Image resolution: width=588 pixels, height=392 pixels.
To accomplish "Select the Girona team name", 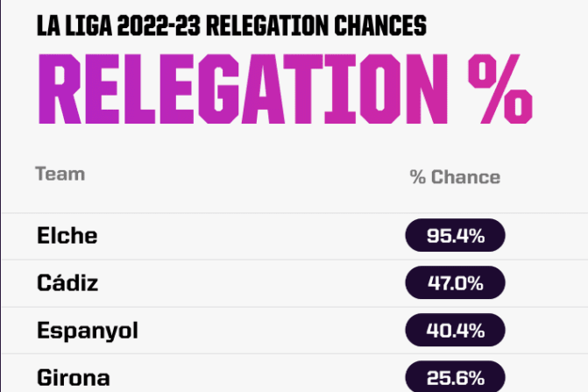I will 74,378.
